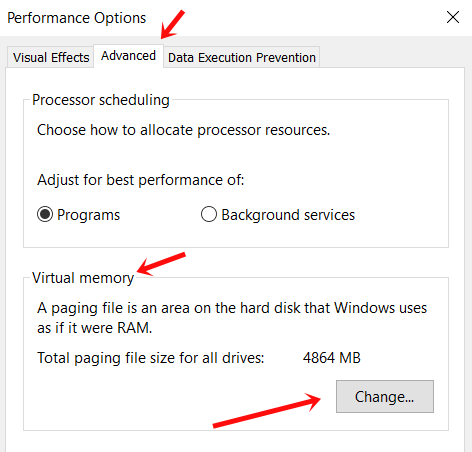Switch to the Visual Effects tab
This screenshot has width=472, height=452.
click(x=51, y=57)
